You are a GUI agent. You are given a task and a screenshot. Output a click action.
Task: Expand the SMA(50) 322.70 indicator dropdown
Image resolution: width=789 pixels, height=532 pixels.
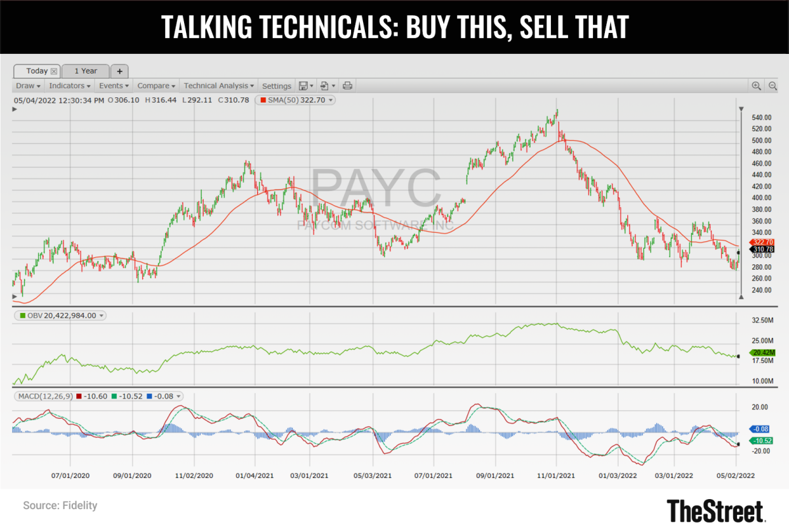coord(331,100)
